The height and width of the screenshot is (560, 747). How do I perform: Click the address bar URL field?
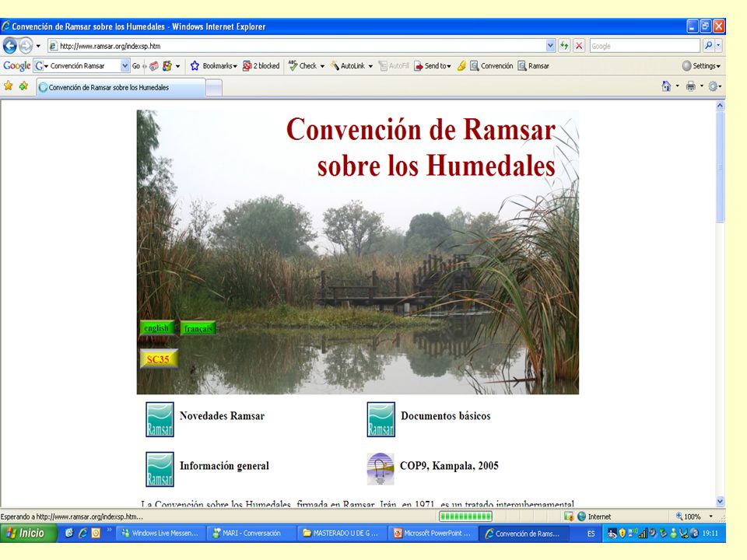click(x=296, y=46)
